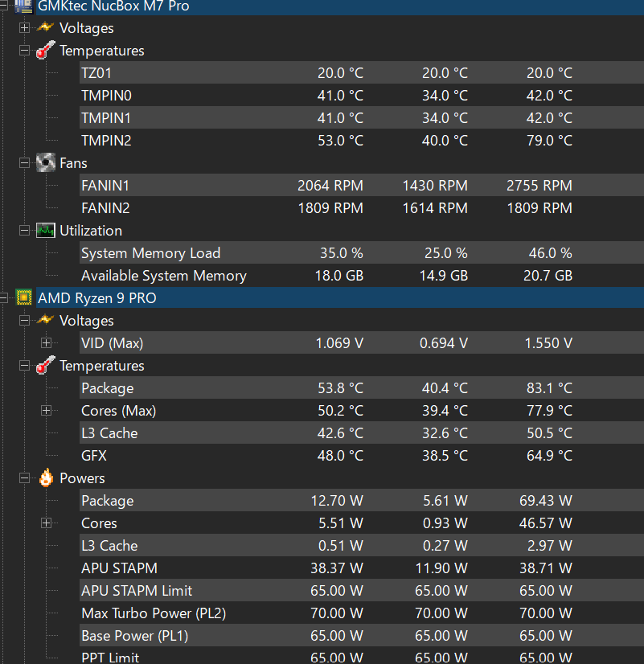Click the 64.9 °C GFX maximum temperature
This screenshot has height=664, width=644.
549,456
